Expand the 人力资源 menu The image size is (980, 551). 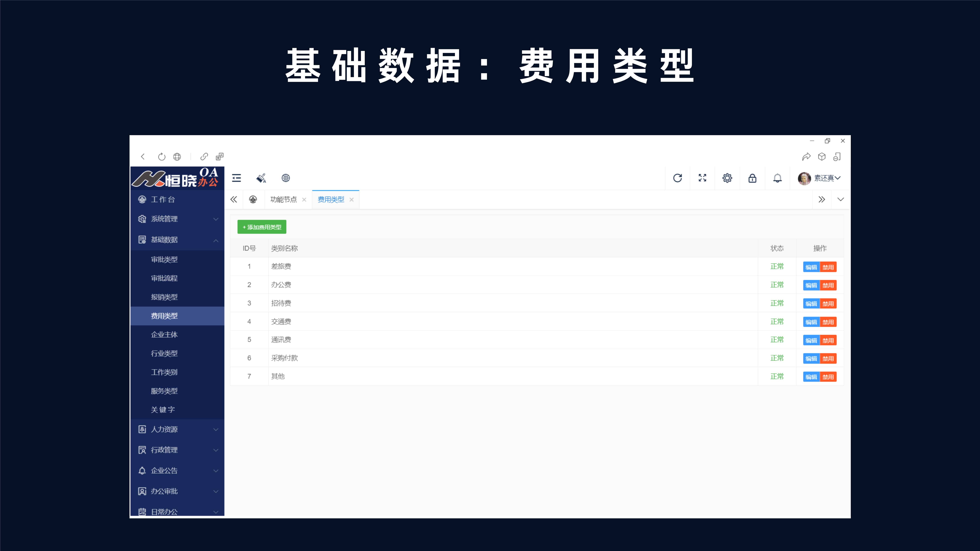177,429
